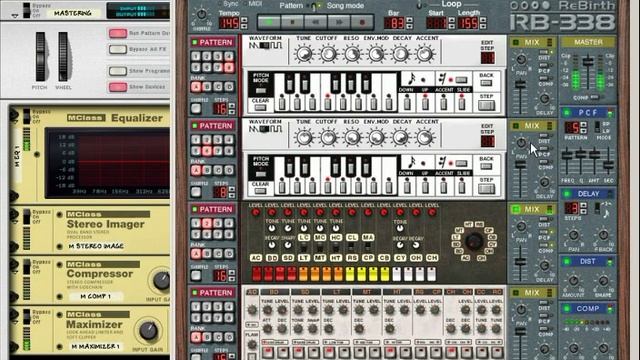This screenshot has height=360, width=640.
Task: Click the red record button in transport
Action: tap(362, 22)
